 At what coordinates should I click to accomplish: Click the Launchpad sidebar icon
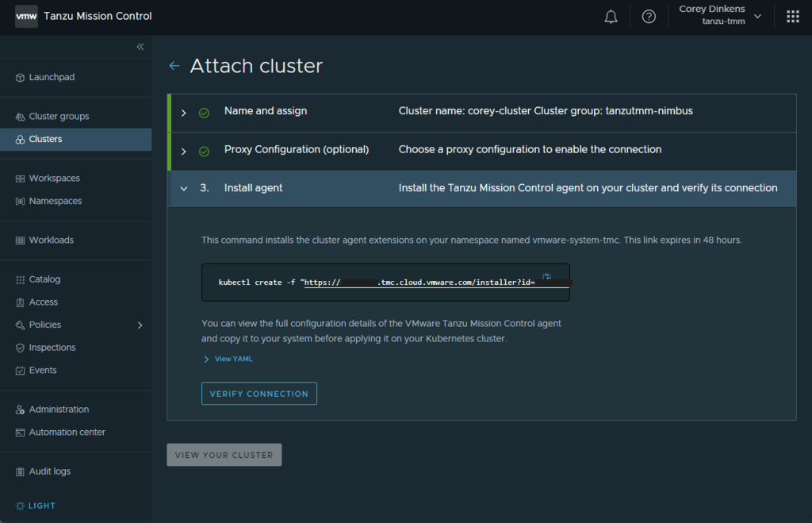[x=20, y=77]
